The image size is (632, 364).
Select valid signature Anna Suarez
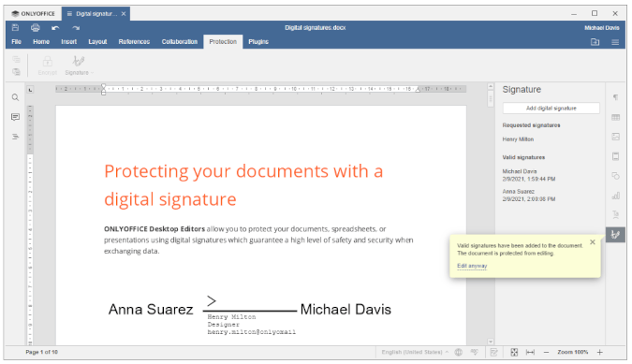tap(529, 196)
